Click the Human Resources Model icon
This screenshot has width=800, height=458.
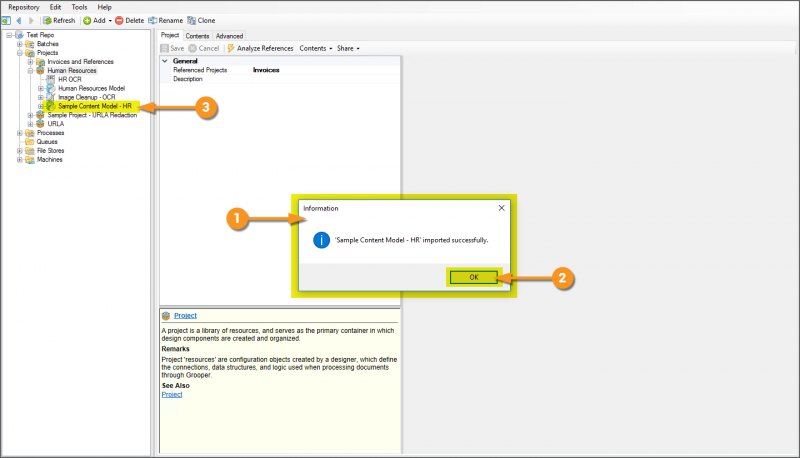click(x=51, y=88)
